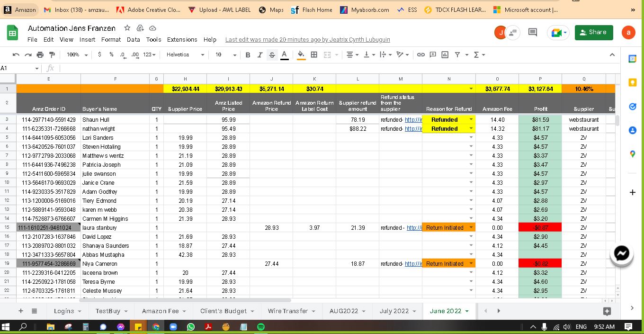
Task: Click the Name box showing A1
Action: pyautogui.click(x=19, y=68)
